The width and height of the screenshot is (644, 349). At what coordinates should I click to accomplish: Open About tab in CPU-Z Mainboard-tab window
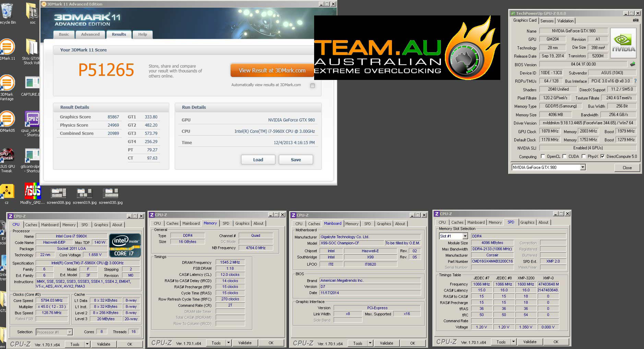(400, 224)
